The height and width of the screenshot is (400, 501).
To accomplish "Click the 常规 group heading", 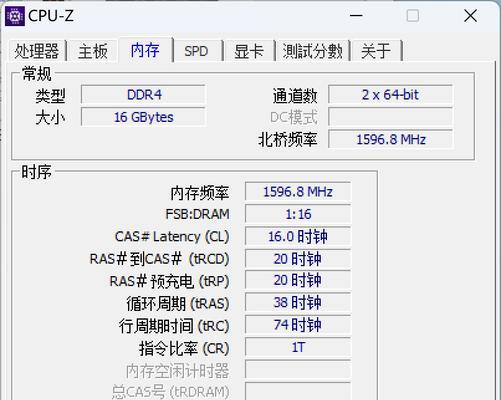I will (x=37, y=73).
